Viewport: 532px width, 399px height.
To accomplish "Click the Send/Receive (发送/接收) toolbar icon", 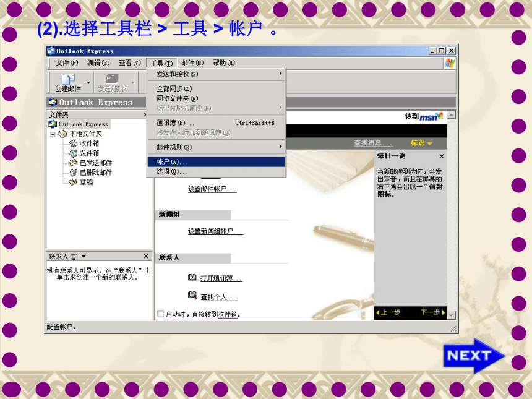I will point(113,79).
